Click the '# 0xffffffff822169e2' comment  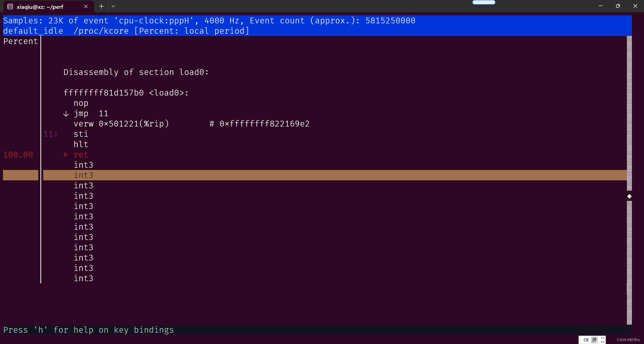click(x=259, y=124)
